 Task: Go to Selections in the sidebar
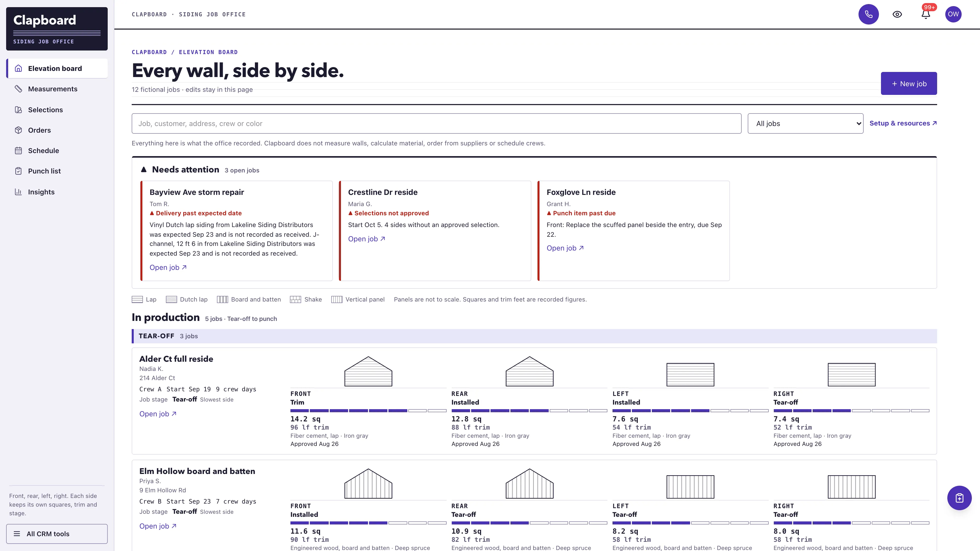pyautogui.click(x=57, y=109)
